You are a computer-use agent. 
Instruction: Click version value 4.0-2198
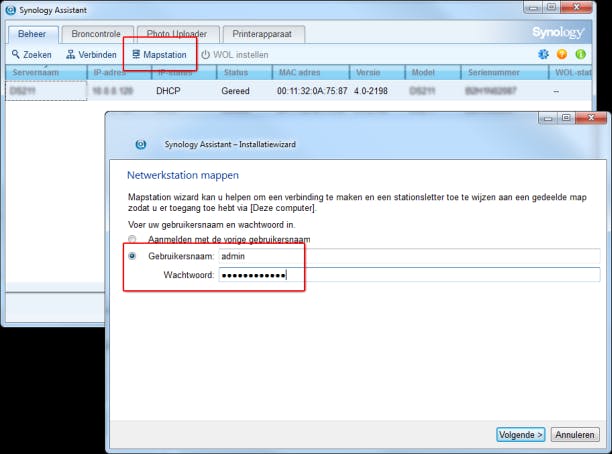(371, 91)
